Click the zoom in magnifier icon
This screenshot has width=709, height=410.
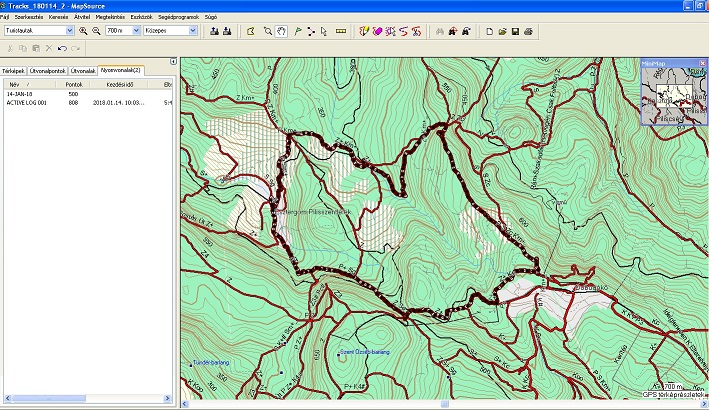tap(83, 31)
